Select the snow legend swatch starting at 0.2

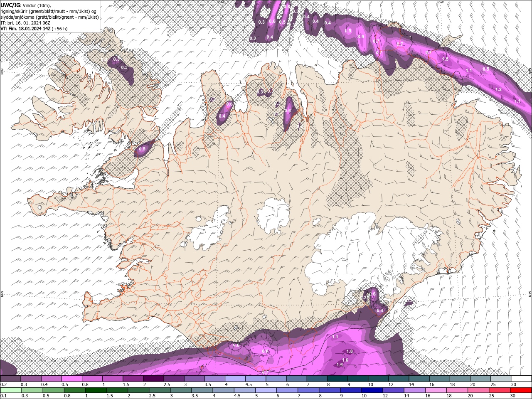click(10, 379)
